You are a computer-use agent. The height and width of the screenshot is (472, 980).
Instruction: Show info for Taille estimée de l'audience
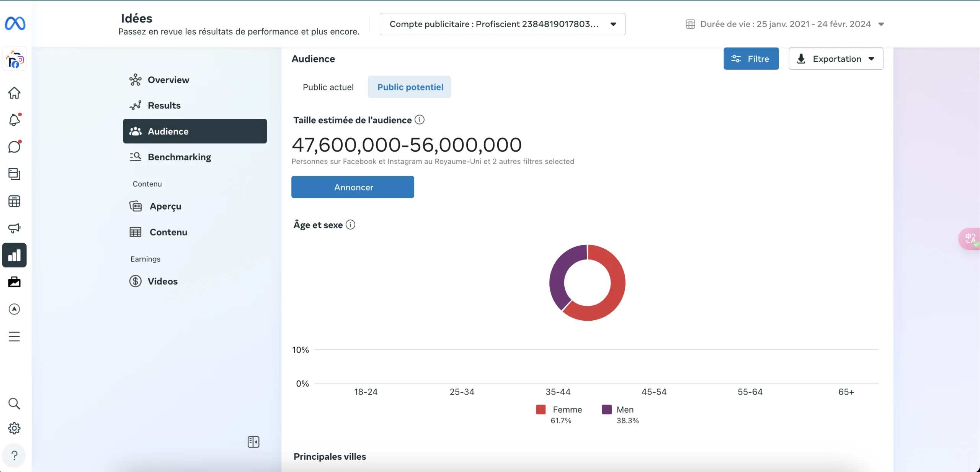tap(420, 120)
